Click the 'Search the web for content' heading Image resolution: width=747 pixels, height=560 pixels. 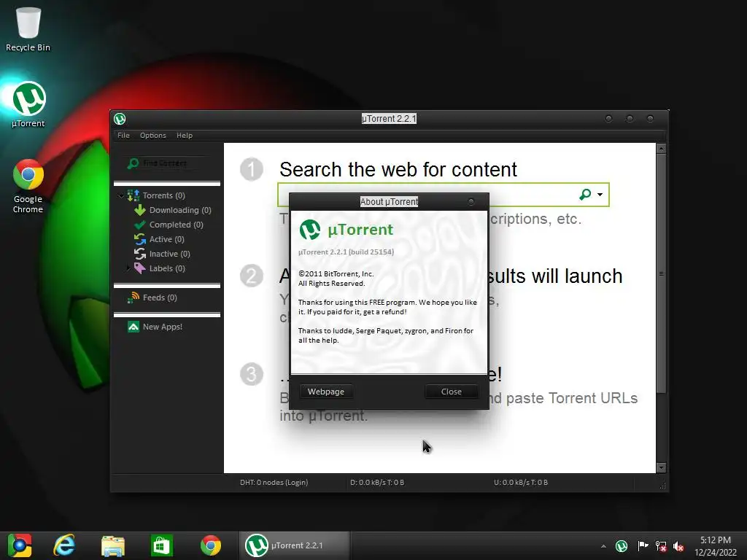point(398,169)
